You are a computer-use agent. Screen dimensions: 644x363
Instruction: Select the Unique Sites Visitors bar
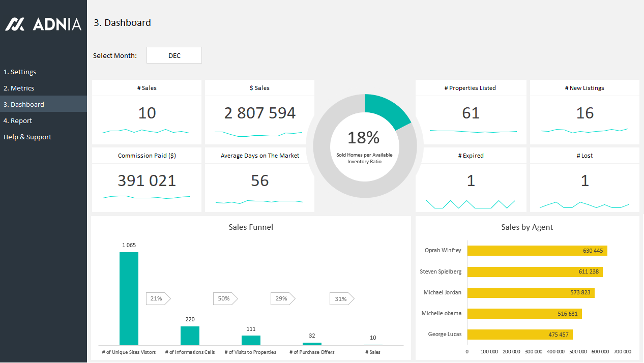click(129, 298)
